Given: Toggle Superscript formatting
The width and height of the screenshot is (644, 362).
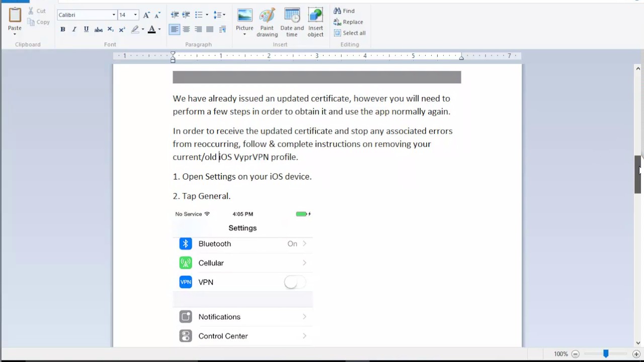Looking at the screenshot, I should tap(122, 30).
